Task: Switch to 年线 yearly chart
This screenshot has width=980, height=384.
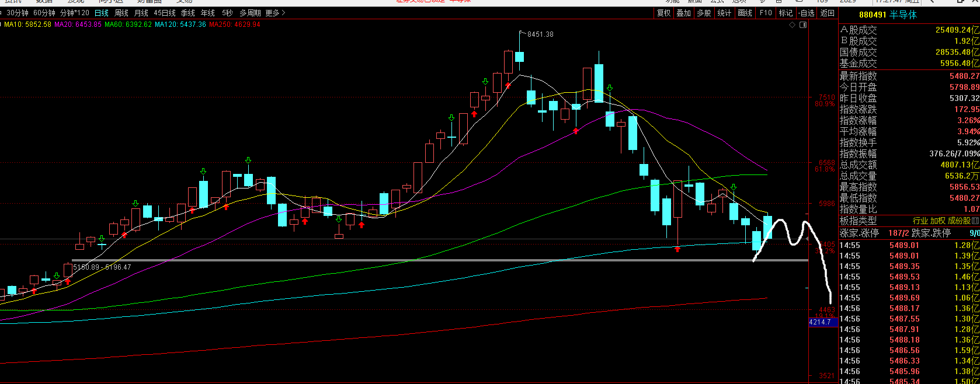Action: point(208,13)
